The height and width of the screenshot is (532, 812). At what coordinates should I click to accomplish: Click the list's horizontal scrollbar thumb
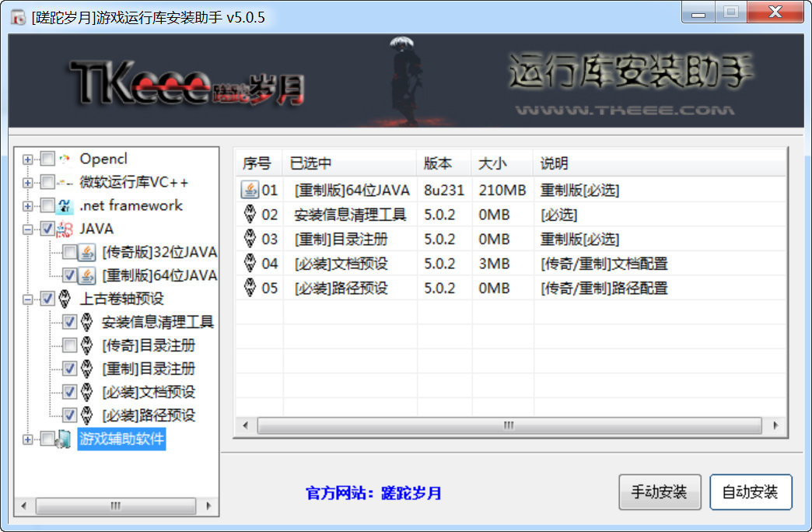click(x=509, y=425)
